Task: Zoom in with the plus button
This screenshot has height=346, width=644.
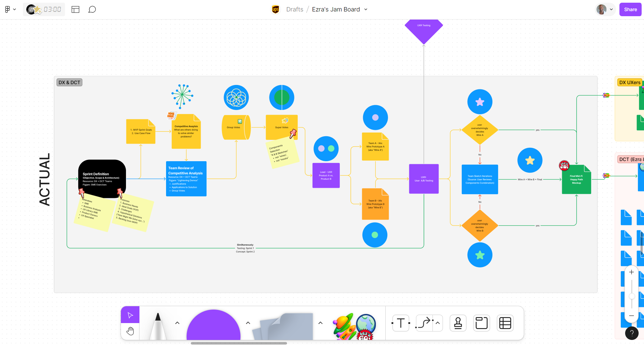Action: tap(632, 272)
